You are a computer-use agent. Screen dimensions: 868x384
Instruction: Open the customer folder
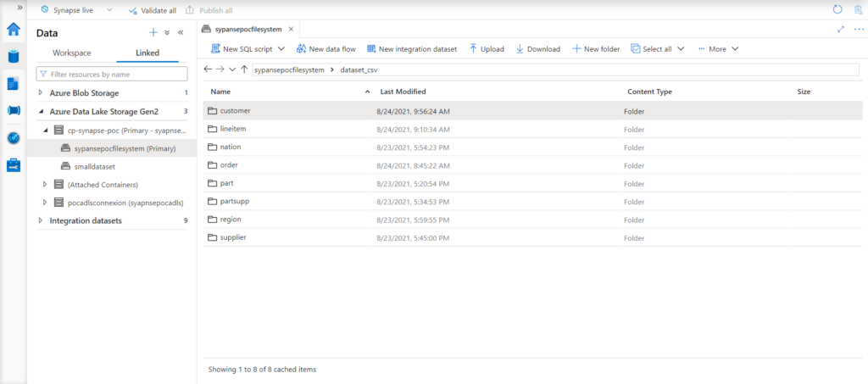[x=236, y=111]
